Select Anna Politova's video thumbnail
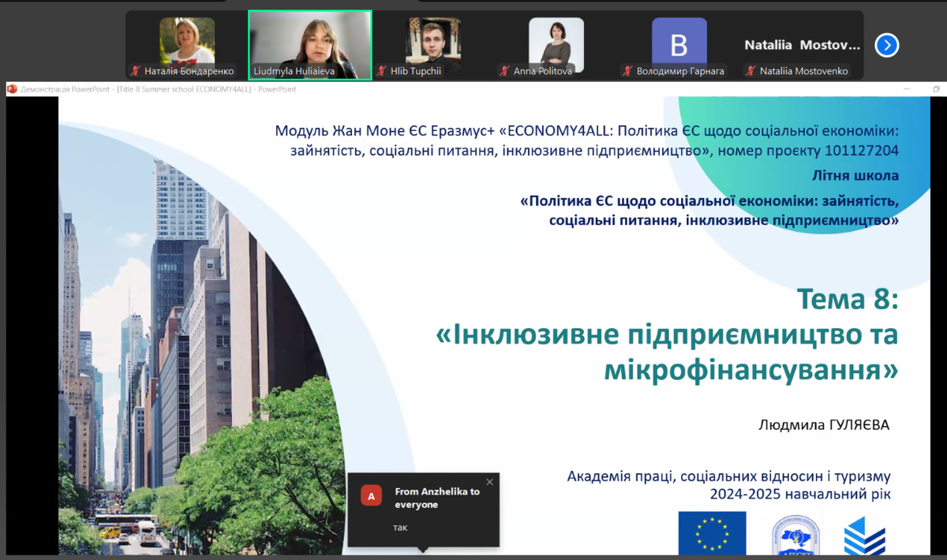This screenshot has width=947, height=560. click(x=556, y=45)
